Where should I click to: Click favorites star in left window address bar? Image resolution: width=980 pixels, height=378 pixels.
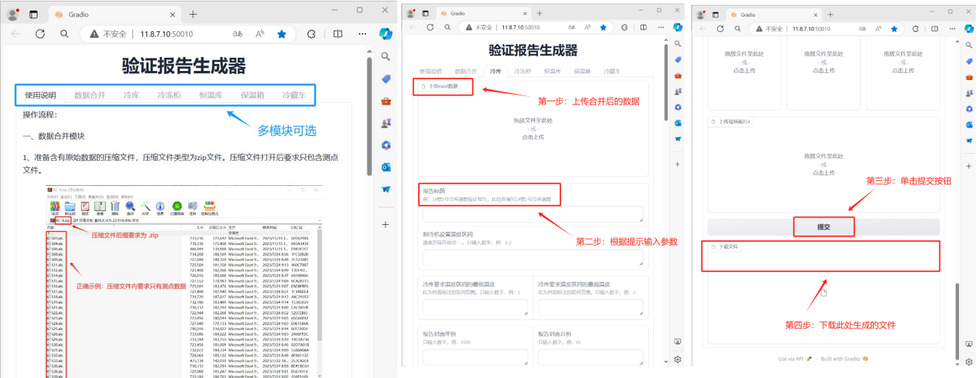pos(282,33)
